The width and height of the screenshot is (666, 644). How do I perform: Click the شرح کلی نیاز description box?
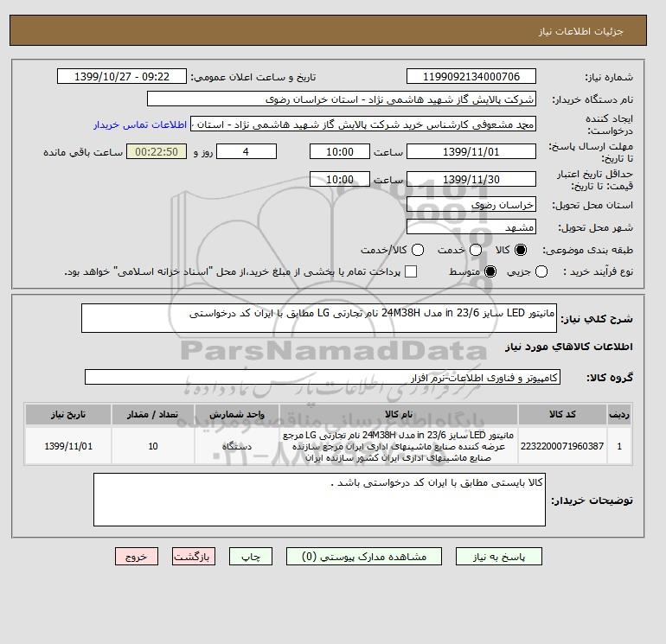click(x=319, y=318)
